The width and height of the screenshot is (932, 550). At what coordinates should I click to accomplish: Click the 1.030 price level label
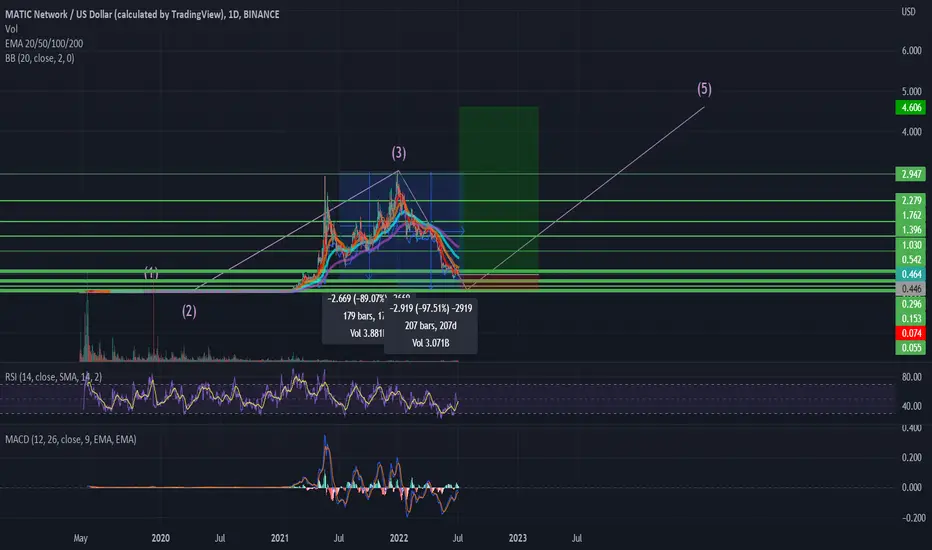point(911,245)
